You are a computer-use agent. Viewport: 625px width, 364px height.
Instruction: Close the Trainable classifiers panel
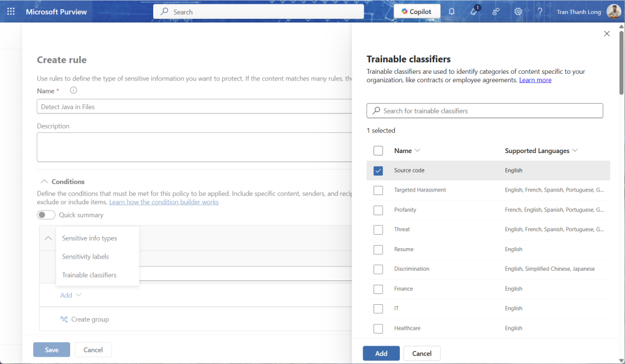click(x=607, y=34)
